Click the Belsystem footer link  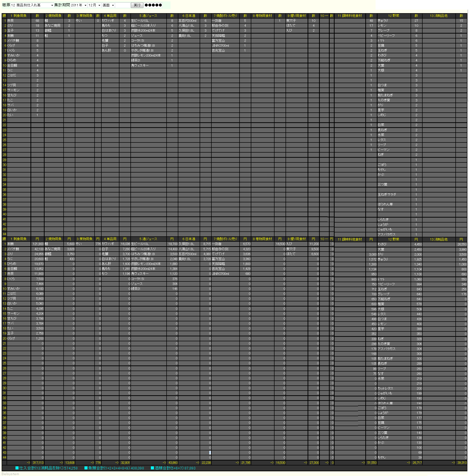[10, 474]
